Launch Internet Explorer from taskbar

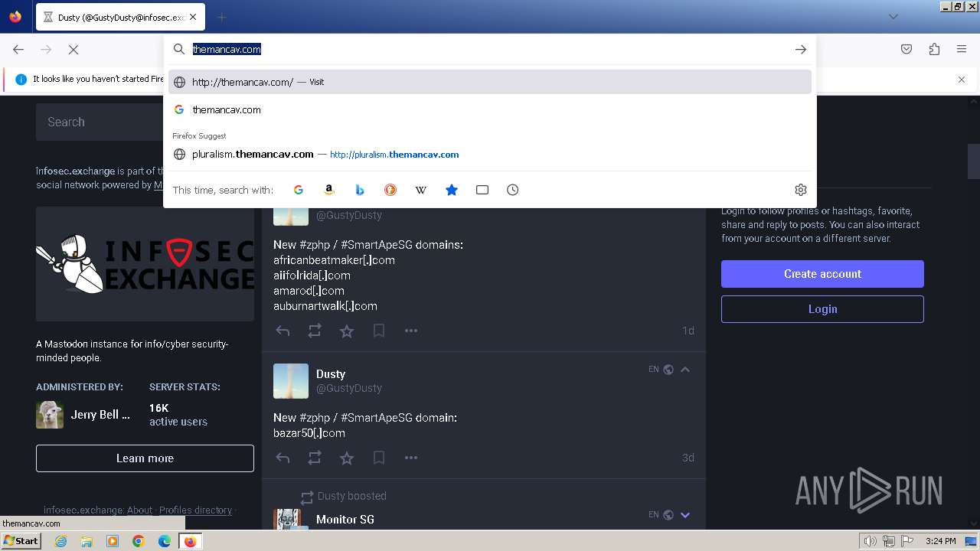pos(61,541)
